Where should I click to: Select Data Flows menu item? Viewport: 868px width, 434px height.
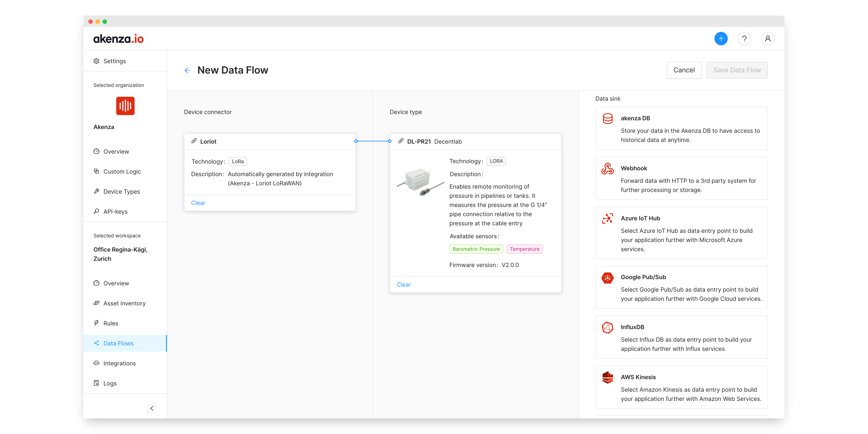[125, 343]
